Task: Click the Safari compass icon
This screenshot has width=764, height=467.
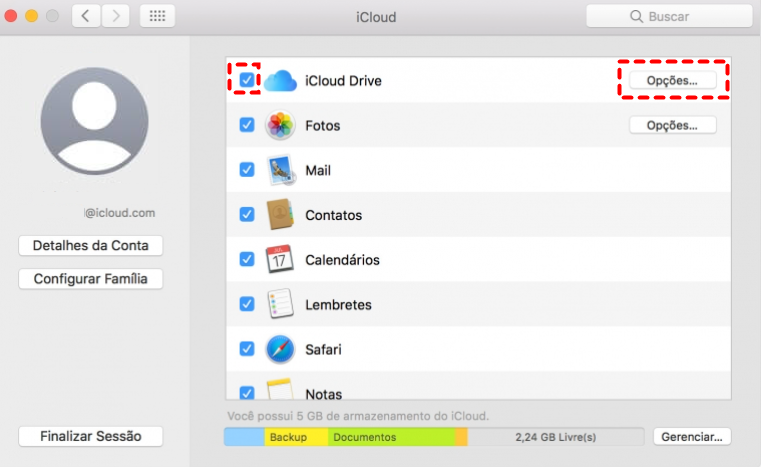Action: click(280, 349)
